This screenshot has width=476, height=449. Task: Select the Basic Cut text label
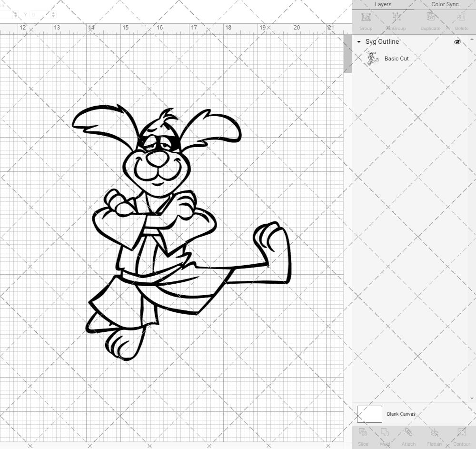(397, 59)
